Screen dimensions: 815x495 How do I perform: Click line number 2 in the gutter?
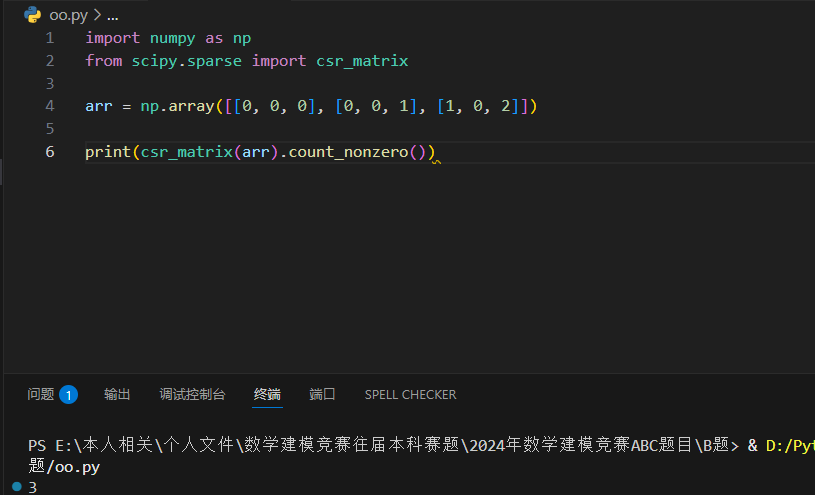(50, 61)
